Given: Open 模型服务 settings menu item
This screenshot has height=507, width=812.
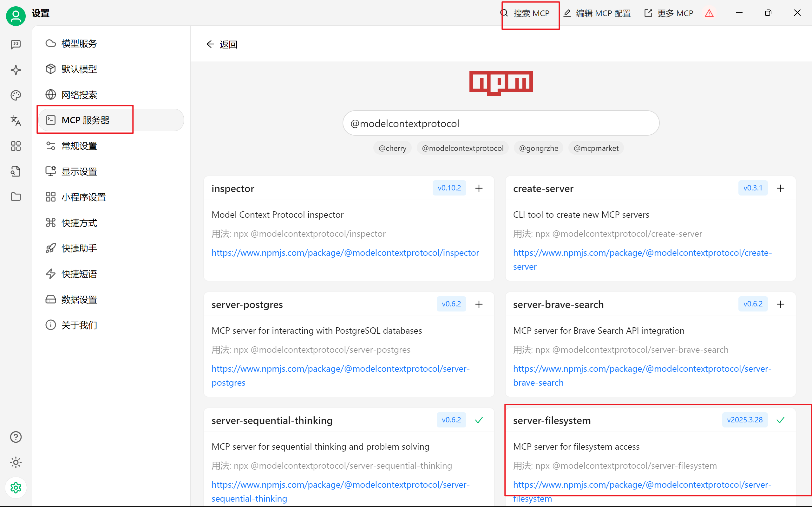Looking at the screenshot, I should [x=79, y=44].
